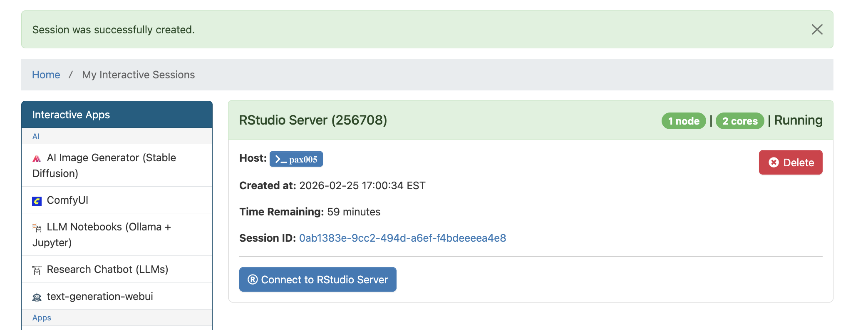
Task: Go to the Home breadcrumb link
Action: click(46, 75)
